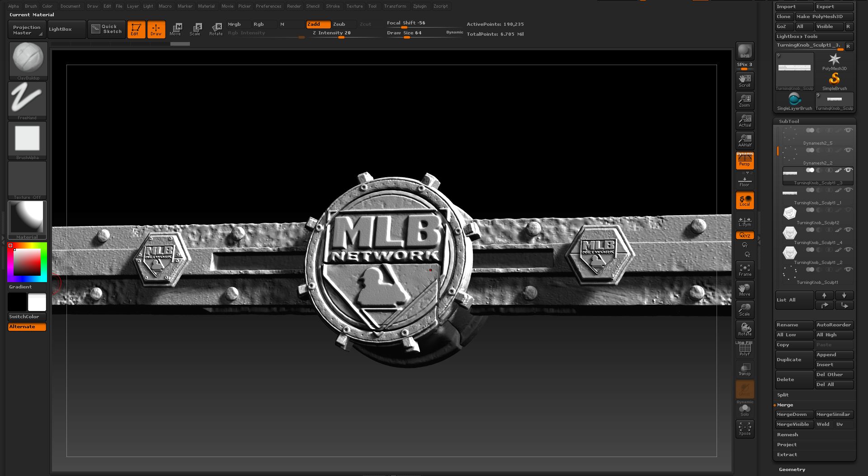The image size is (868, 476).
Task: Click the Quick Sketch button
Action: (107, 29)
